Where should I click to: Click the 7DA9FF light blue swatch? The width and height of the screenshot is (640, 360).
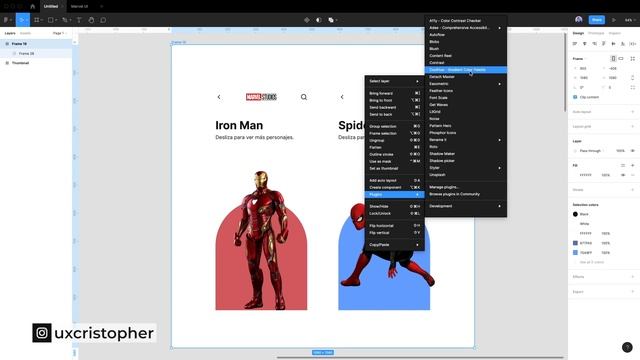pos(575,253)
